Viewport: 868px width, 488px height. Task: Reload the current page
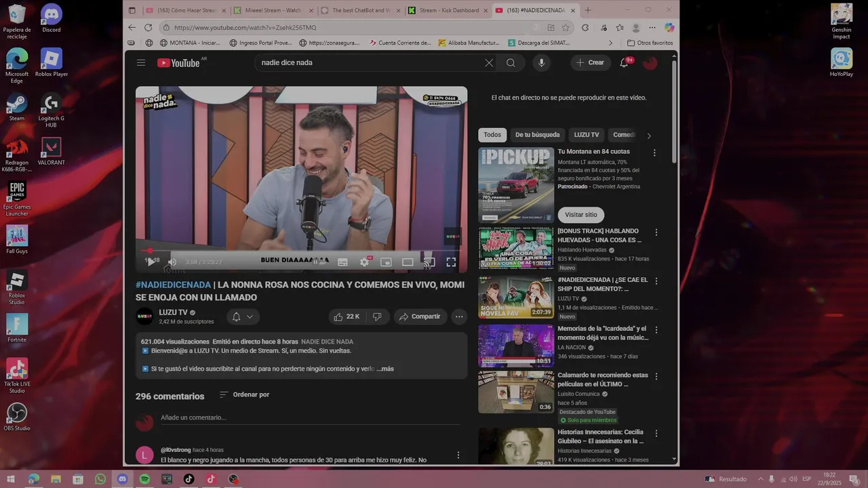(x=149, y=28)
